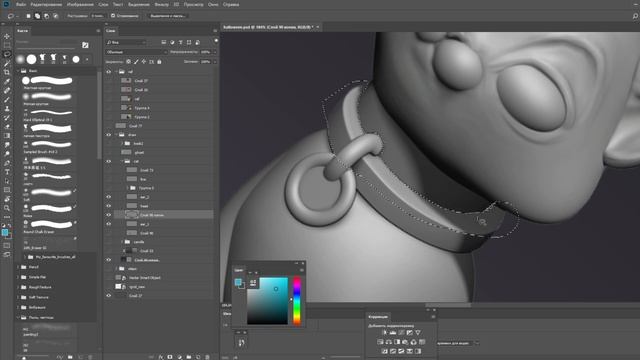
Task: Click the Intersect with selection mode icon
Action: pyautogui.click(x=56, y=16)
